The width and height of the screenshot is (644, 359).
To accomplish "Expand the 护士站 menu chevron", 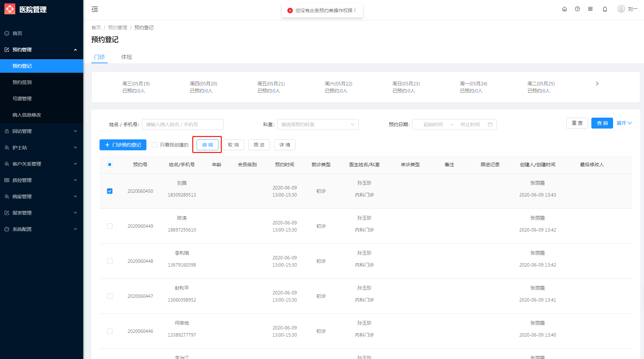I will point(75,148).
